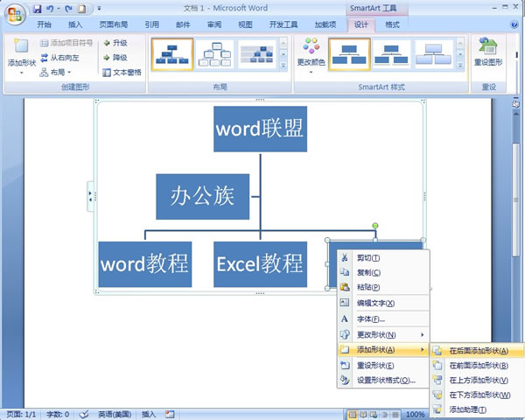Save document using quick access icon
This screenshot has width=525, height=420.
click(37, 9)
